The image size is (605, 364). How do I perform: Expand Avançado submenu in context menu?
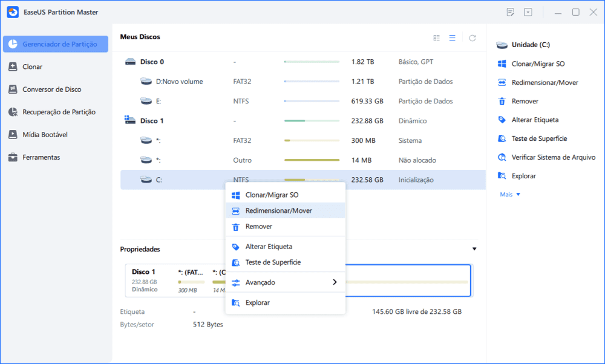285,282
